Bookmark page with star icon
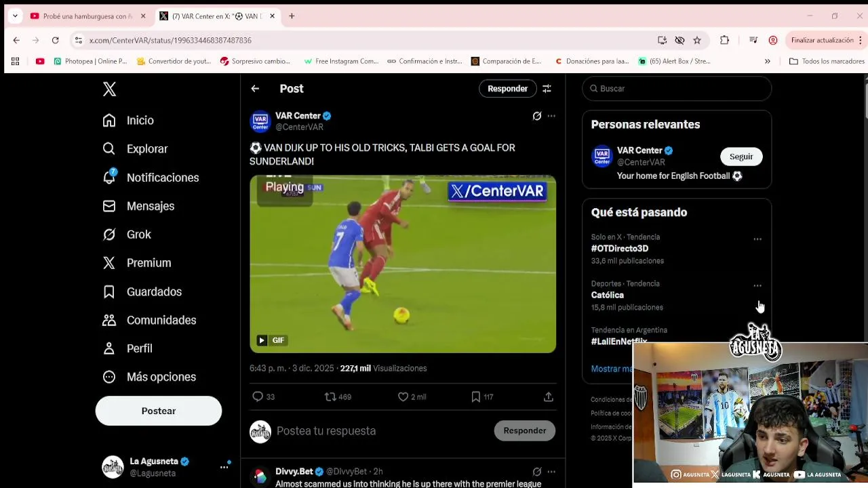 [697, 40]
